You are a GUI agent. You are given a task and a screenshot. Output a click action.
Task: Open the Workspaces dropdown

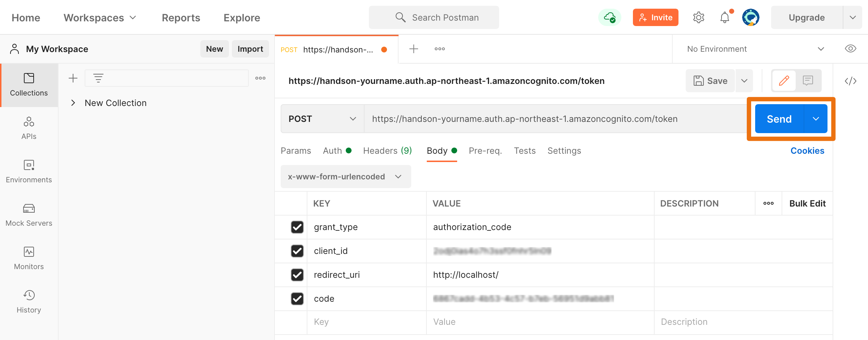[x=100, y=18]
